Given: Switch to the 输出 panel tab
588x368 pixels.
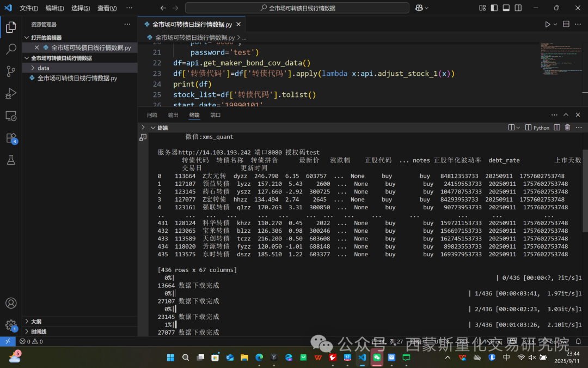Looking at the screenshot, I should point(173,115).
